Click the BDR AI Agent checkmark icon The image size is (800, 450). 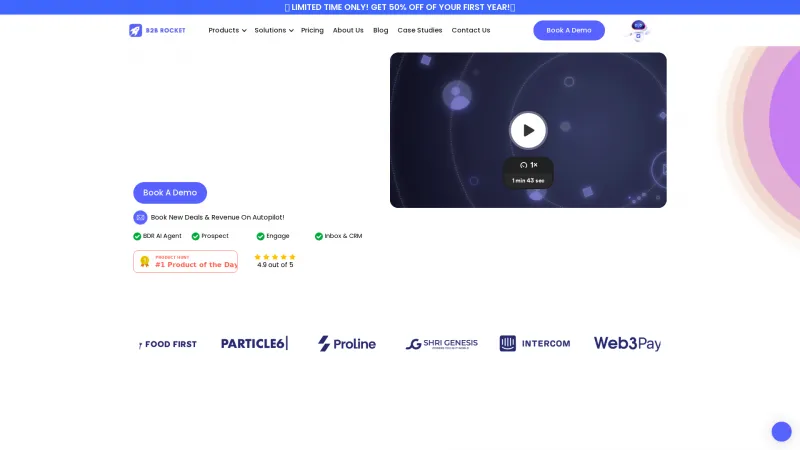point(137,236)
